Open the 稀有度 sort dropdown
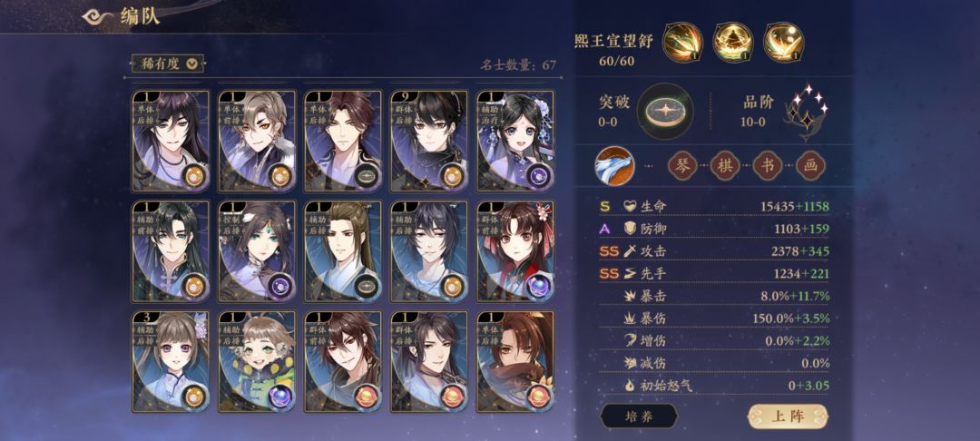The image size is (980, 441). [168, 64]
